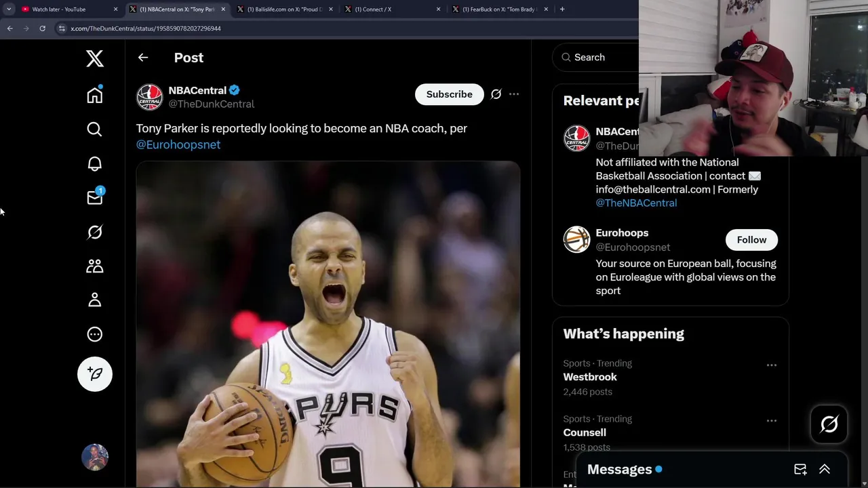Click the address bar URL
Viewport: 868px width, 488px height.
coord(146,28)
